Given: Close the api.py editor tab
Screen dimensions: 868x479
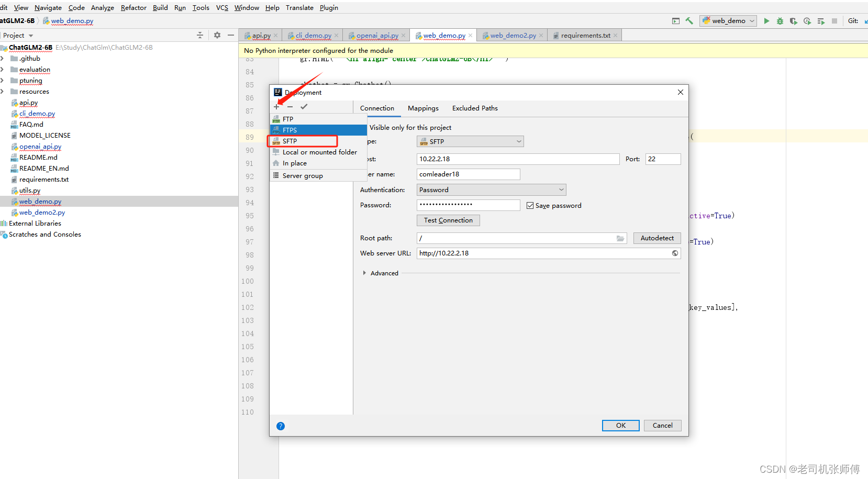Looking at the screenshot, I should tap(275, 36).
